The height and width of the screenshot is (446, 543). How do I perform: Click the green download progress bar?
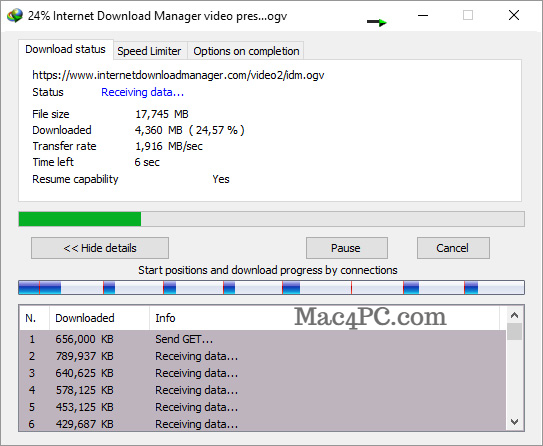[272, 219]
